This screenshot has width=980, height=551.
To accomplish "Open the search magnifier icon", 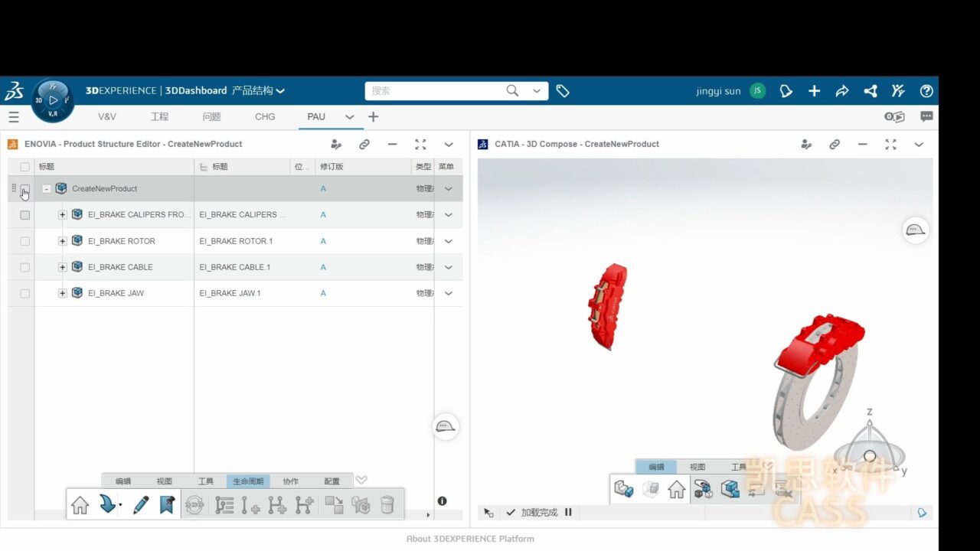I will (512, 90).
